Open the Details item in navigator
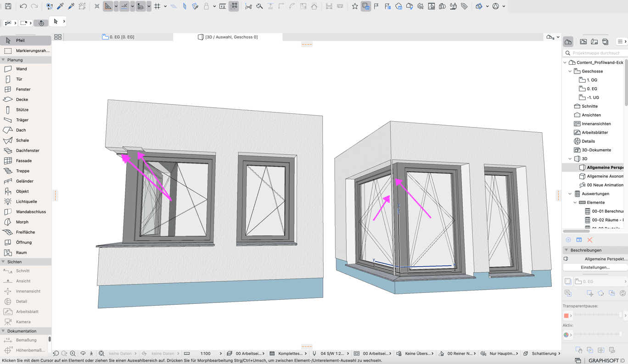This screenshot has width=628, height=364. tap(588, 141)
